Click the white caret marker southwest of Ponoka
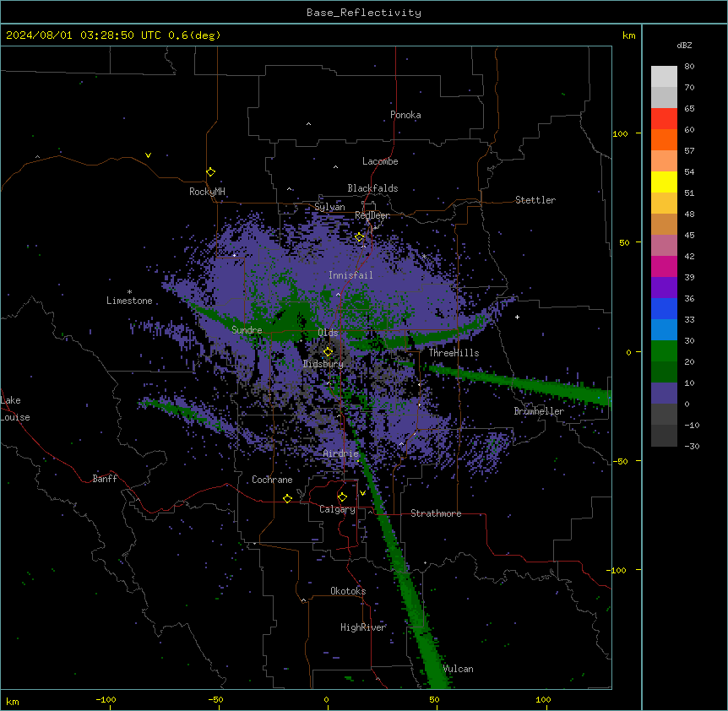 pyautogui.click(x=308, y=124)
